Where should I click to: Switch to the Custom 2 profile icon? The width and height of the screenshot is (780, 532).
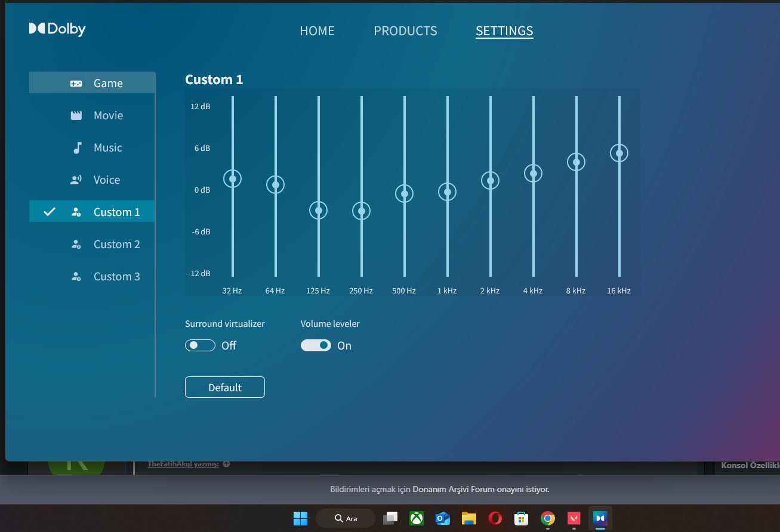tap(76, 245)
